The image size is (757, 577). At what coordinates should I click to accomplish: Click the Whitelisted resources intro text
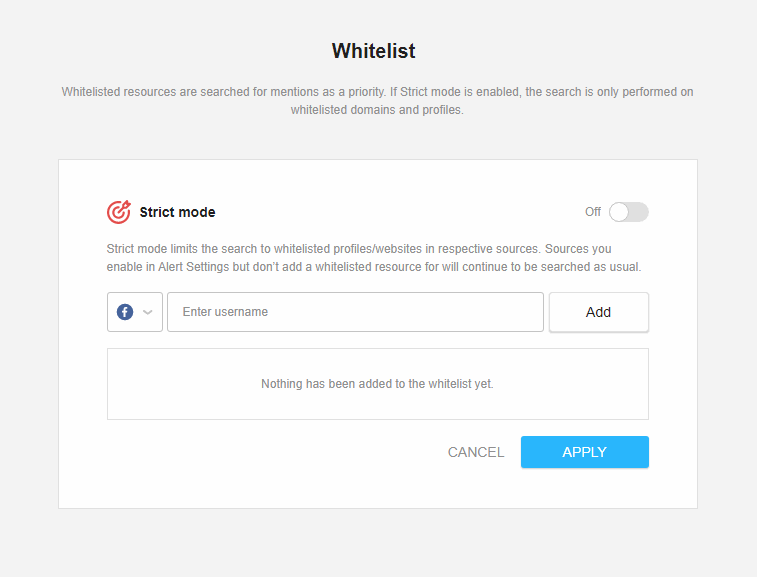point(378,101)
